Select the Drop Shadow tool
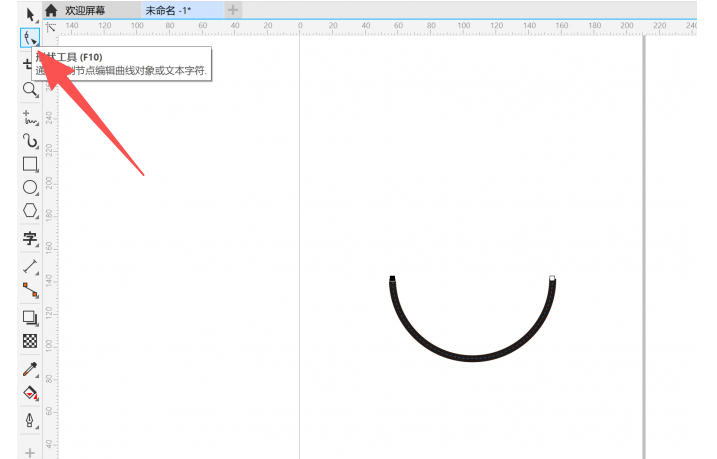 click(30, 318)
